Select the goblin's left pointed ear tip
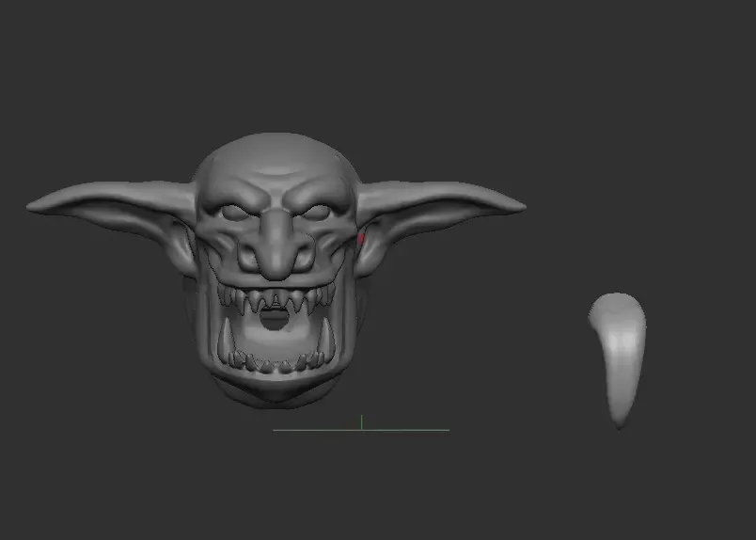This screenshot has height=540, width=756. [x=36, y=207]
